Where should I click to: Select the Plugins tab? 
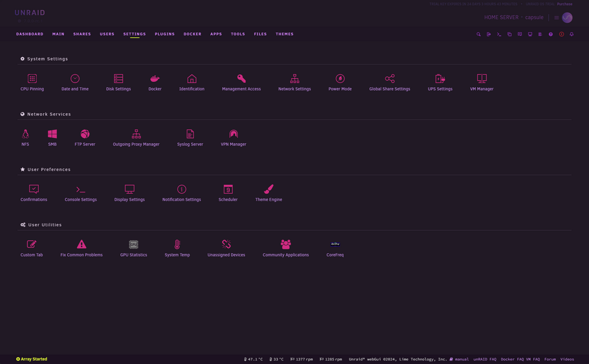click(x=164, y=34)
